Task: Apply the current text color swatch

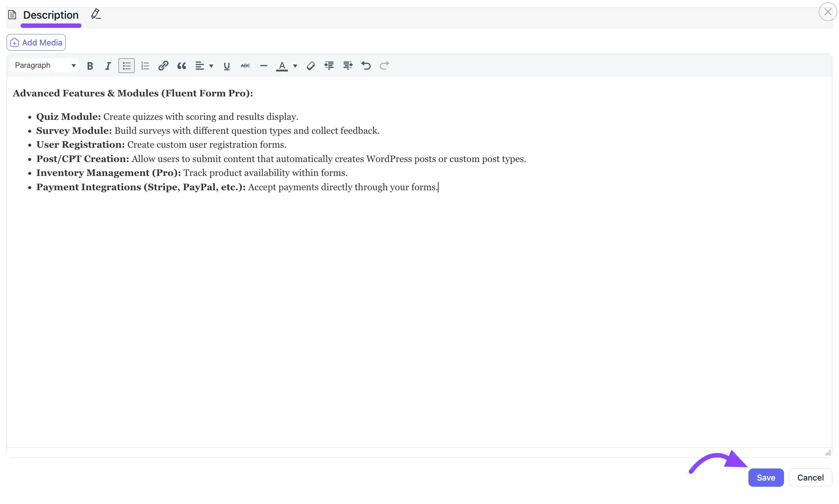Action: click(282, 66)
